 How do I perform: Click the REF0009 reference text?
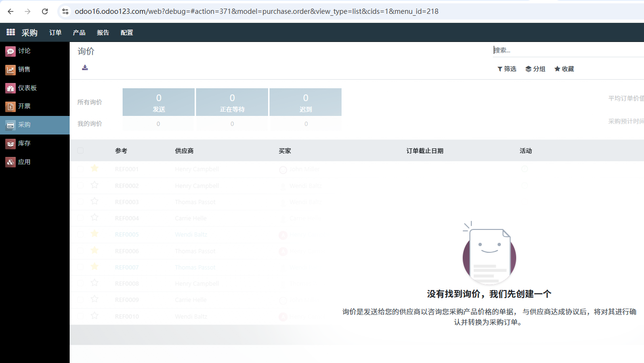pos(127,300)
